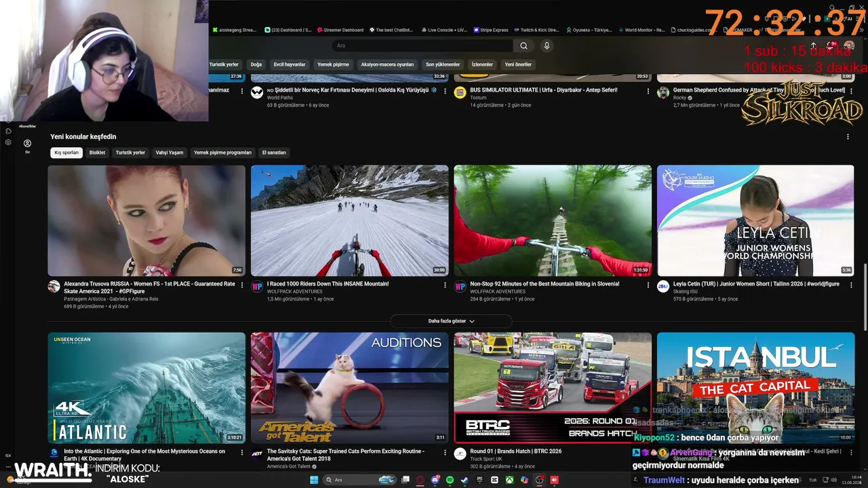Open 'Round 01 | Brands Hatch | BTRC 2026' title

[x=516, y=451]
